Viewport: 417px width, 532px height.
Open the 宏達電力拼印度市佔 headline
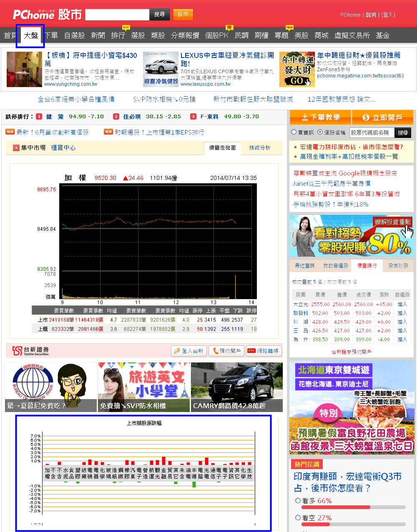coord(352,147)
